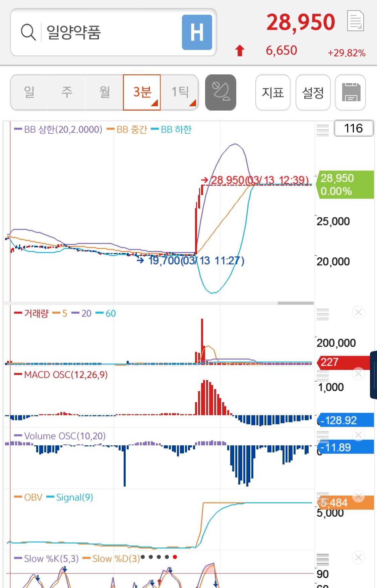Open the 일양약품 stock search field
Viewport: 377px width, 588px height.
click(113, 32)
